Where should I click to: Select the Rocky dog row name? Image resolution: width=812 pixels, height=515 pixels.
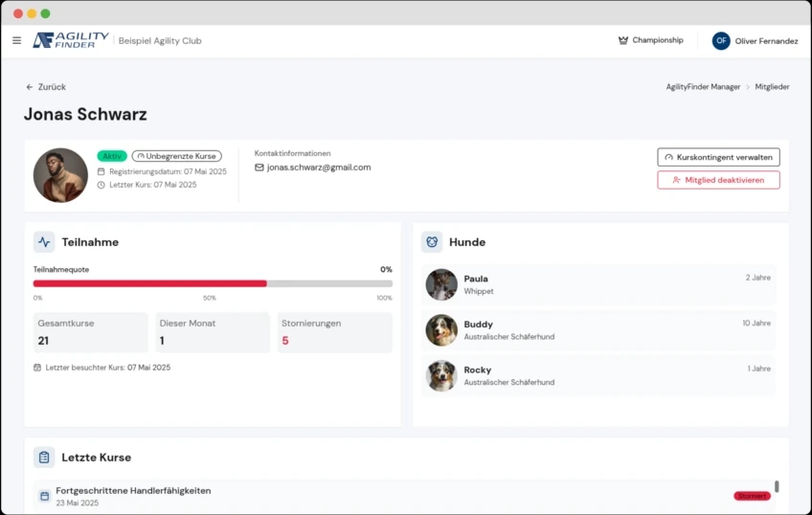pyautogui.click(x=478, y=369)
